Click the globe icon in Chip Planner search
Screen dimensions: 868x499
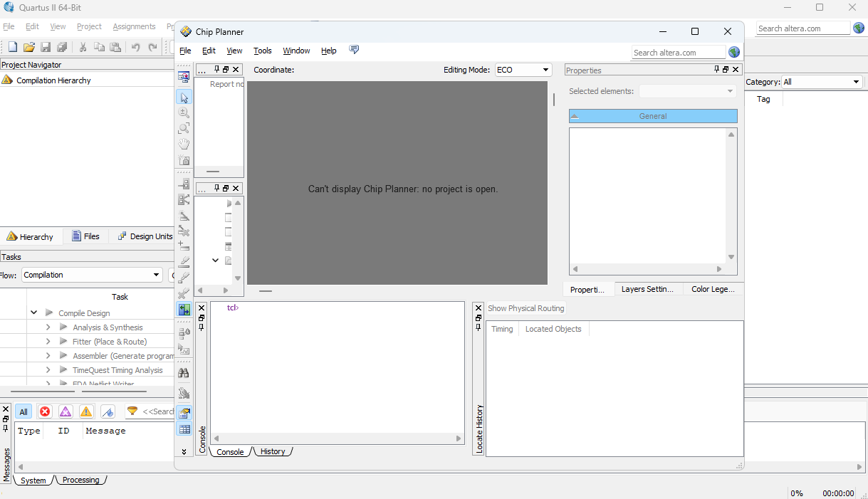[734, 52]
